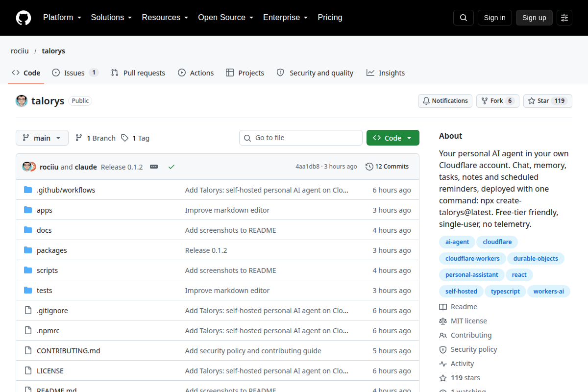Click the packages folder icon
Screen dimensions: 588x392
(x=28, y=250)
